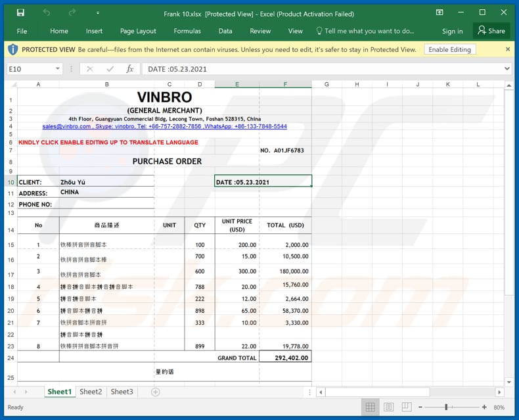Select cell DATE :05.23.2021
The image size is (519, 420).
263,181
